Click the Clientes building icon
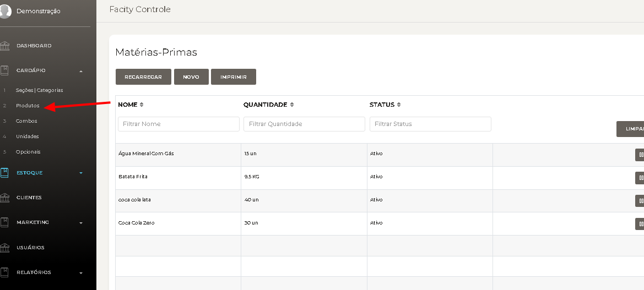The width and height of the screenshot is (644, 290). pos(4,198)
